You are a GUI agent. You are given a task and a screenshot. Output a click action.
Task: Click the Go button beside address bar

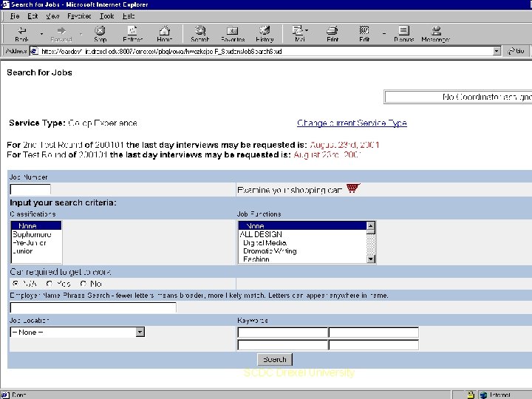516,51
